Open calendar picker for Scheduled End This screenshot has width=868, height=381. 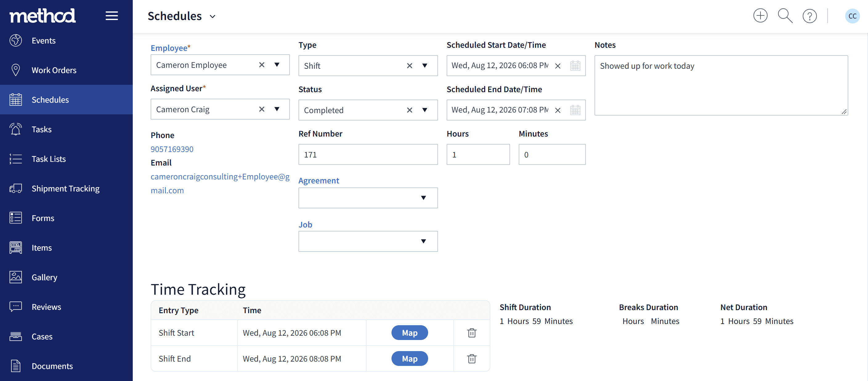click(x=575, y=110)
